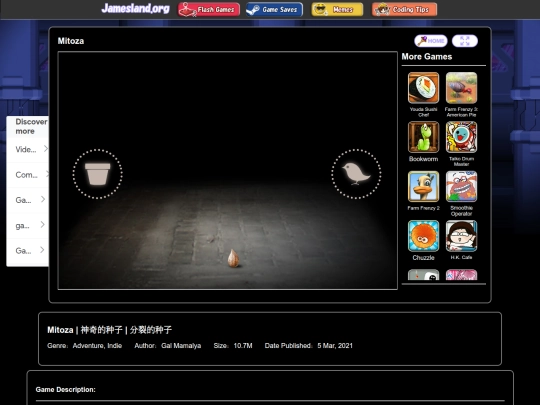The image size is (540, 405).
Task: Open the Coding Tips menu
Action: click(x=404, y=10)
